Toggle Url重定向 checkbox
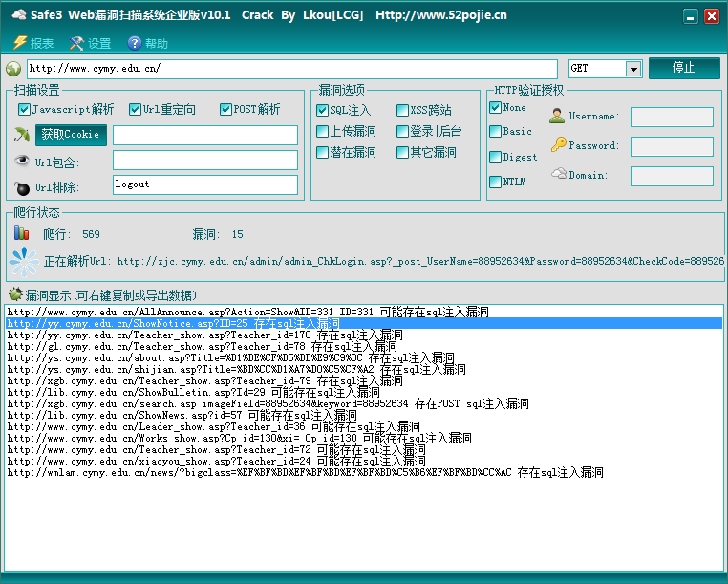728x584 pixels. 135,110
